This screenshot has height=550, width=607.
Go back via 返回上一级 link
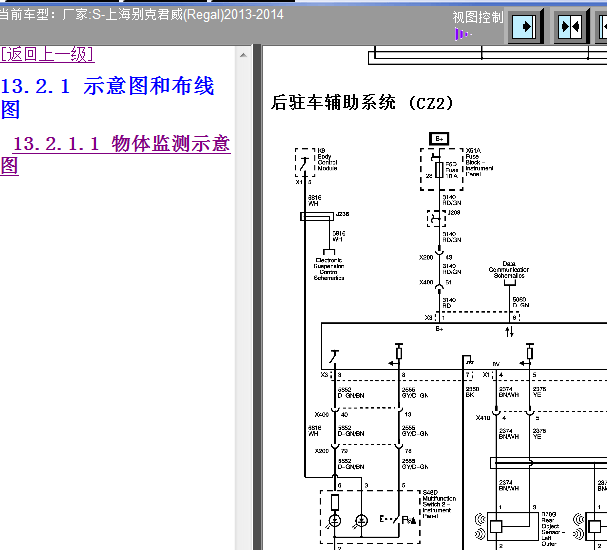(x=47, y=54)
